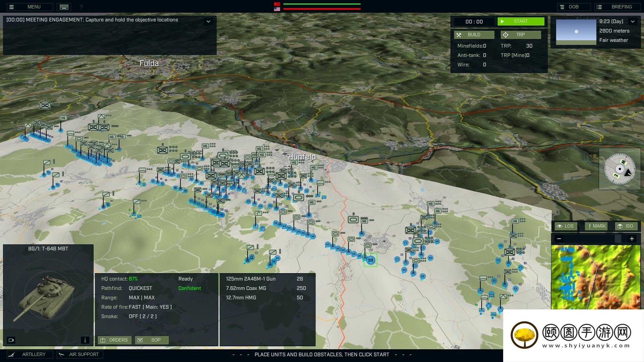Toggle LOS line-of-sight view

tap(566, 226)
